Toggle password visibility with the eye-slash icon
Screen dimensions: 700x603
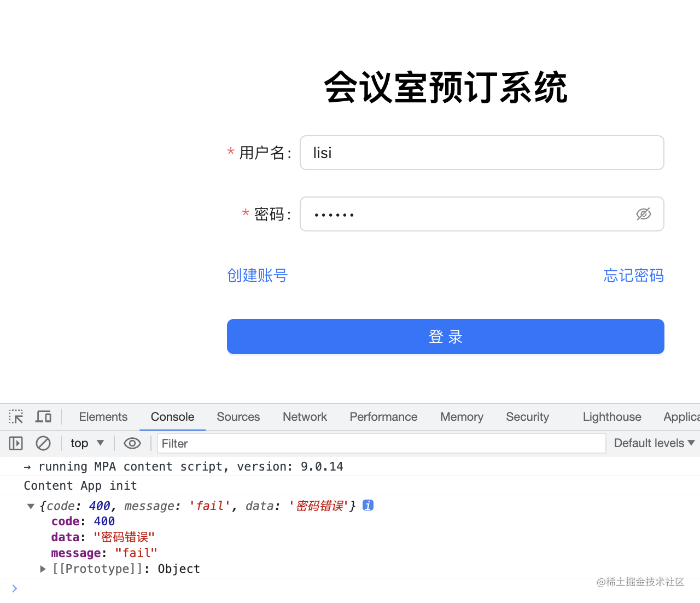644,214
